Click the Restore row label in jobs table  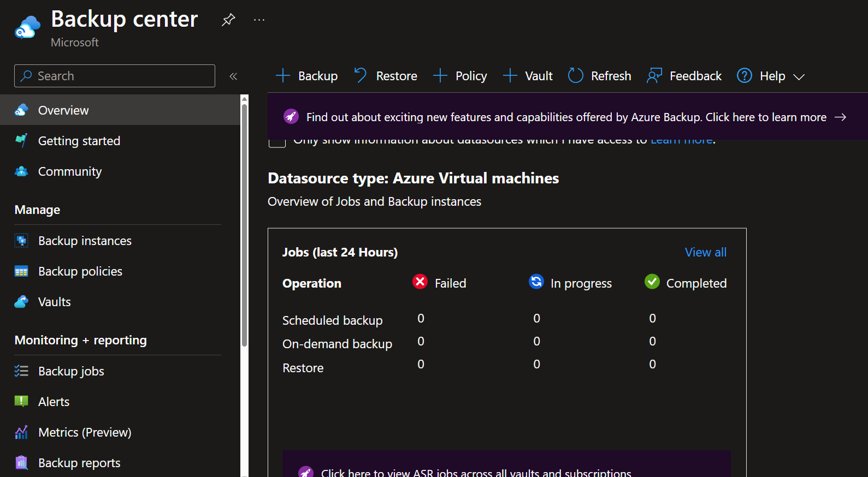click(x=303, y=368)
